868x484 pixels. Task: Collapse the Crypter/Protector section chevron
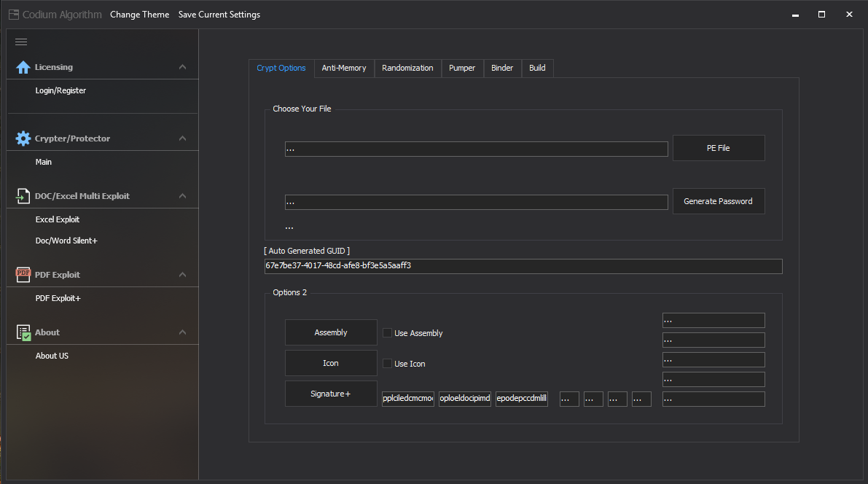coord(182,138)
